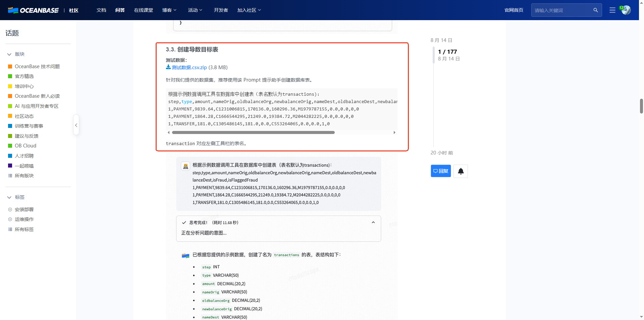Click the download icon beside 测试数据.csv.zip
This screenshot has width=644, height=320.
pyautogui.click(x=168, y=67)
